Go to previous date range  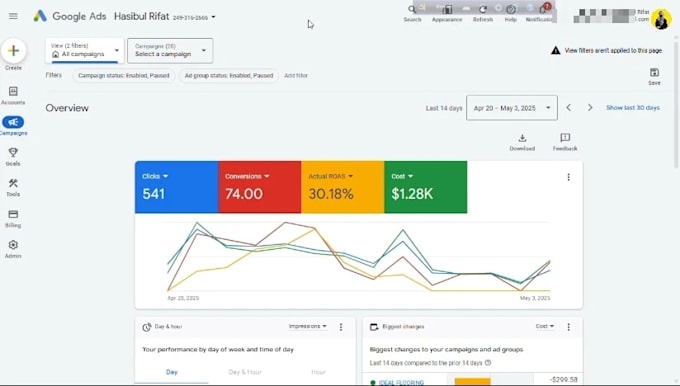pyautogui.click(x=569, y=108)
